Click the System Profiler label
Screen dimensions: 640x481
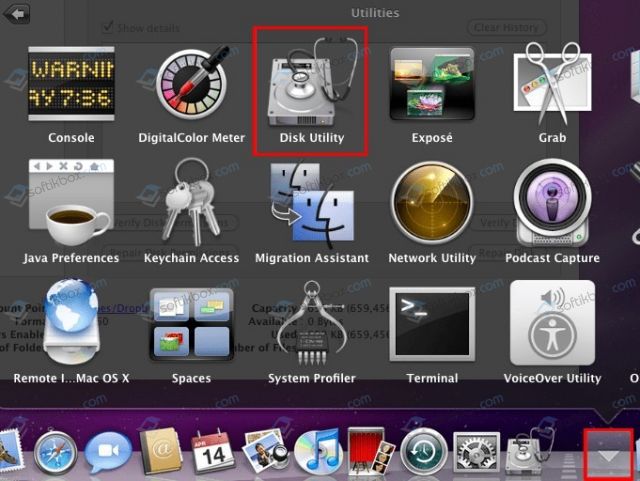coord(312,379)
